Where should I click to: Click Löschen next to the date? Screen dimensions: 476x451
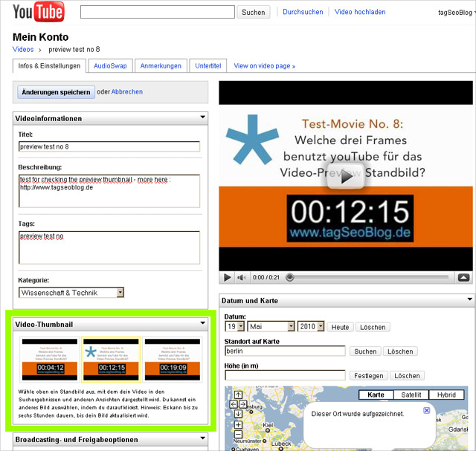373,327
